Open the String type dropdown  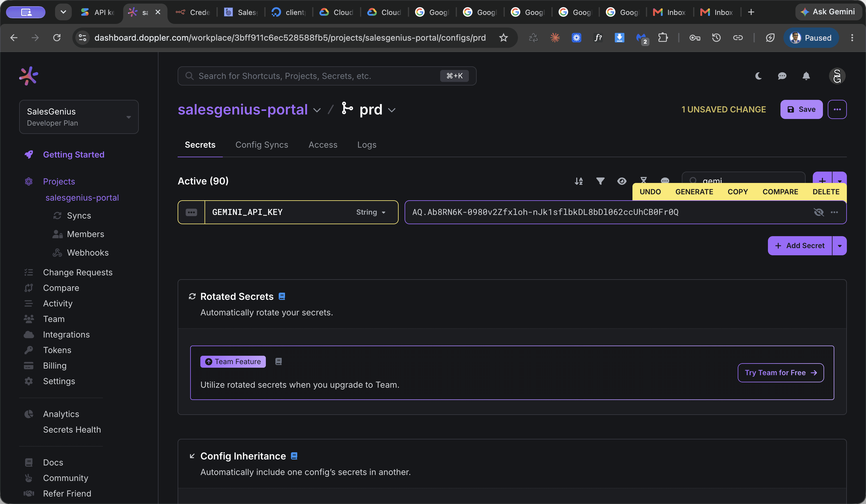pyautogui.click(x=371, y=212)
